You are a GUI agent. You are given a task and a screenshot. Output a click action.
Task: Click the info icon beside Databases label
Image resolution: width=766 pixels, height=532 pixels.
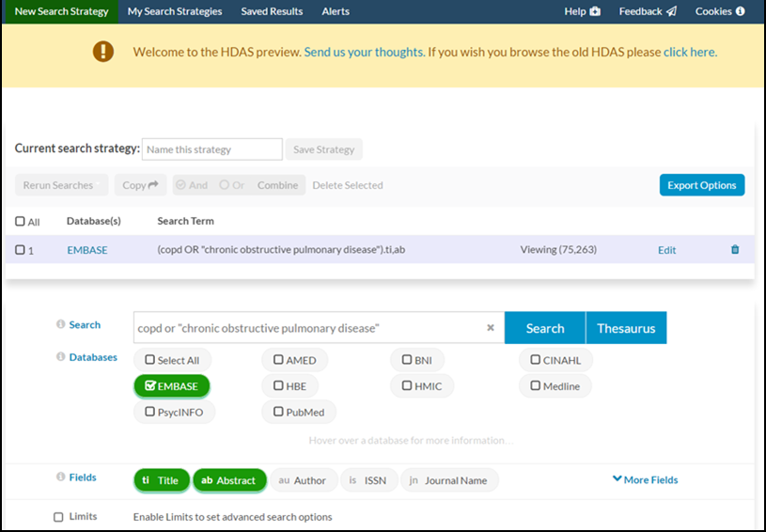[x=60, y=357]
